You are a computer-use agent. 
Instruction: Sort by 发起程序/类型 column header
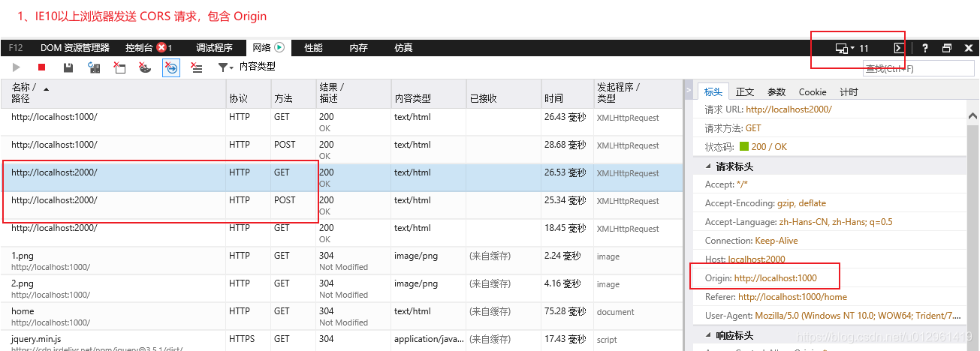(638, 93)
